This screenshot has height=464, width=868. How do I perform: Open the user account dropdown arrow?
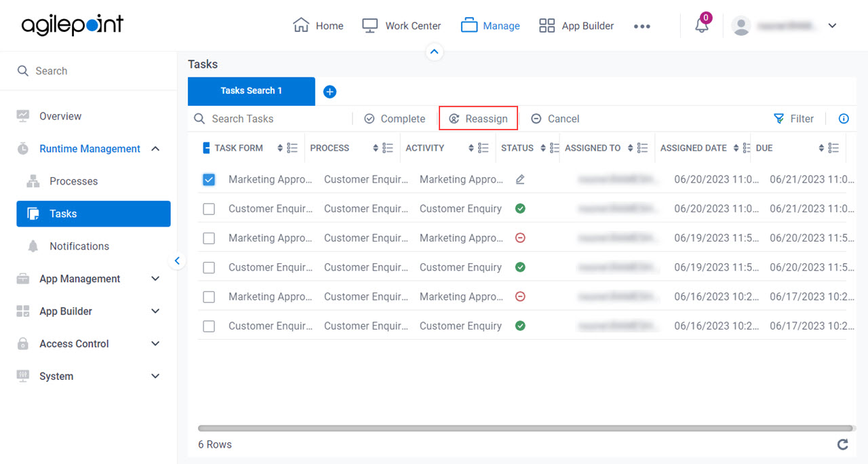tap(833, 26)
